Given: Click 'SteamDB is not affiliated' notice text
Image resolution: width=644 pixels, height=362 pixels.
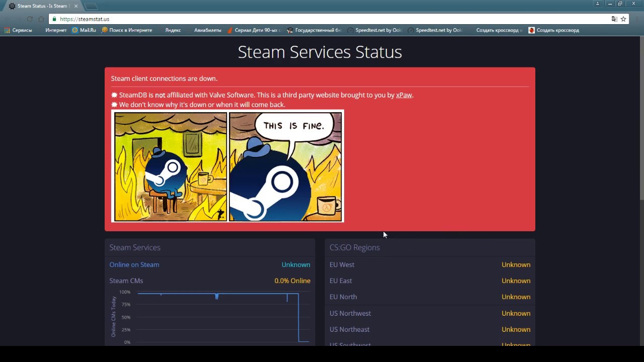Looking at the screenshot, I should (262, 95).
